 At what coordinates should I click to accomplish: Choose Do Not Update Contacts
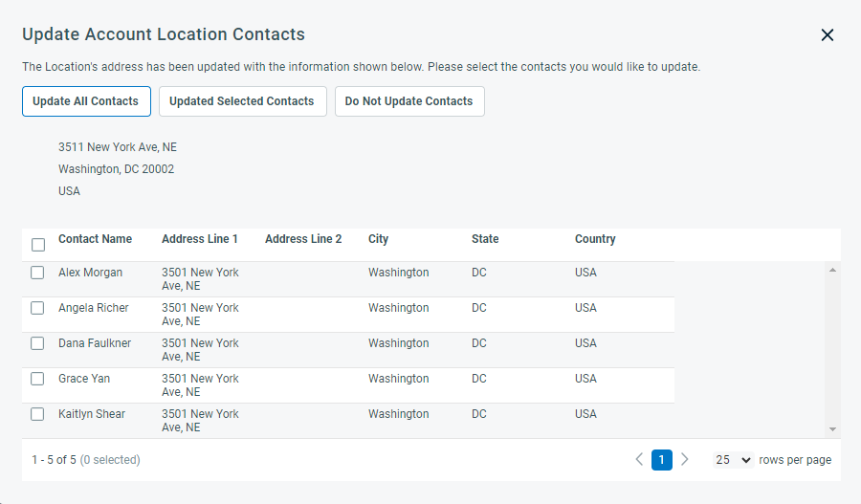[x=409, y=101]
